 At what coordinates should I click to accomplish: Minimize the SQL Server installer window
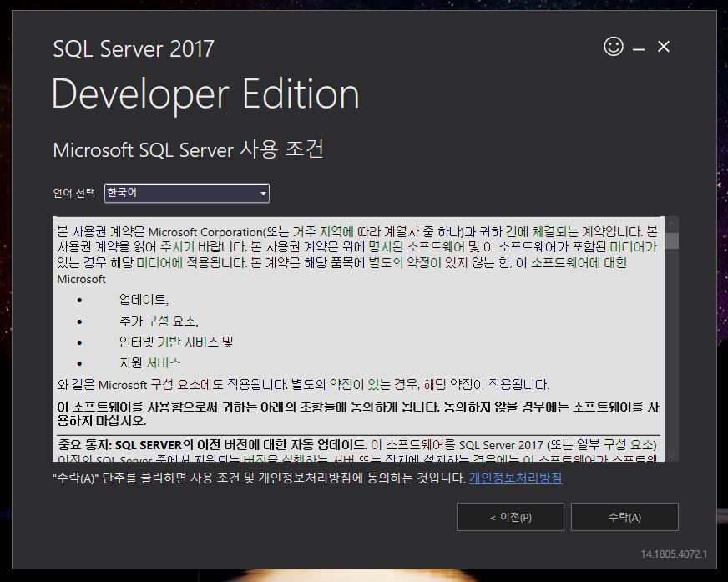[x=639, y=48]
